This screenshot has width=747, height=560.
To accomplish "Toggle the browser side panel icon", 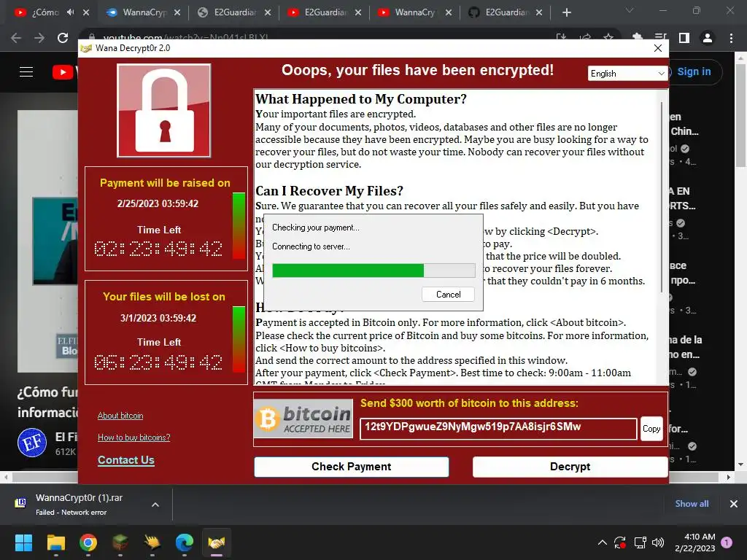I will [x=684, y=38].
